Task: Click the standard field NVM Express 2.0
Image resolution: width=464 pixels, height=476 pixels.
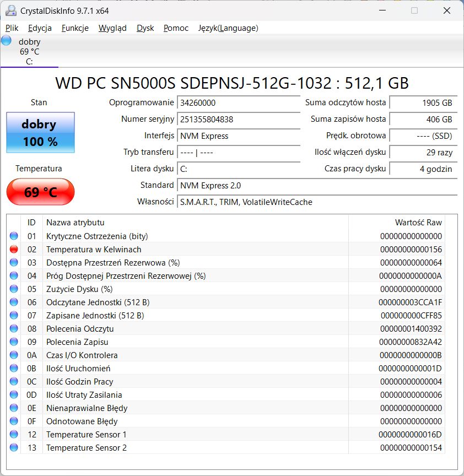Action: click(x=317, y=186)
